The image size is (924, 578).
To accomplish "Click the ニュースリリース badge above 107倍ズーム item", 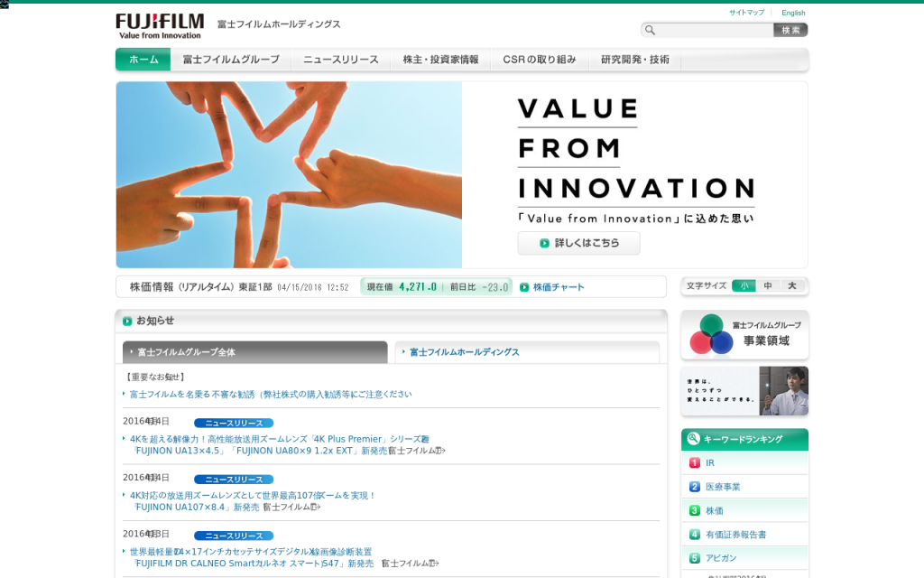I will pyautogui.click(x=234, y=480).
